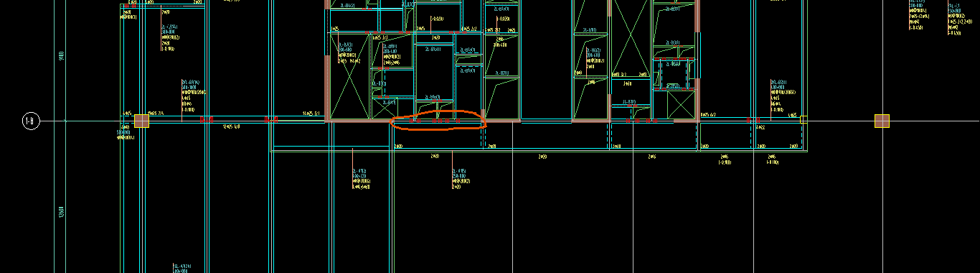Click the orange hand-drawn ellipse markup

[x=438, y=121]
